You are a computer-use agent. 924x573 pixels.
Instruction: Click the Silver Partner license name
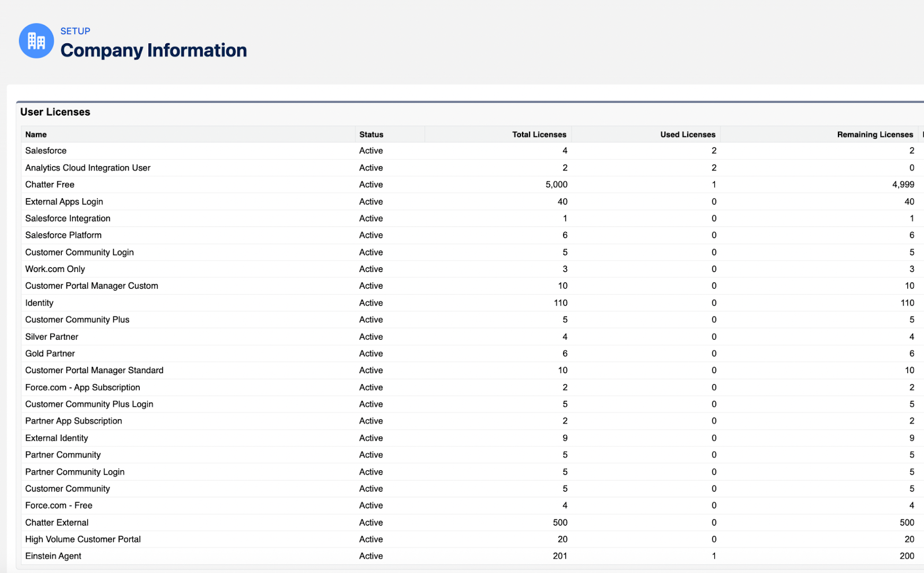[52, 337]
